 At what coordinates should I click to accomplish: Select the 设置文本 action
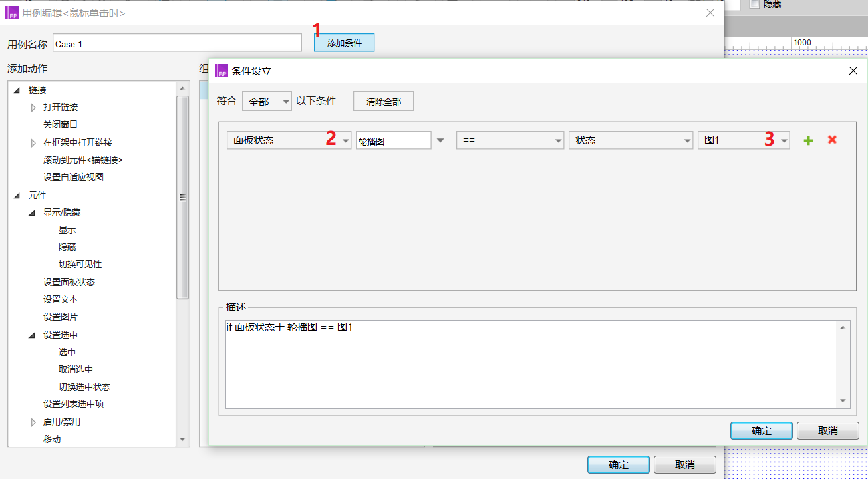(x=61, y=299)
